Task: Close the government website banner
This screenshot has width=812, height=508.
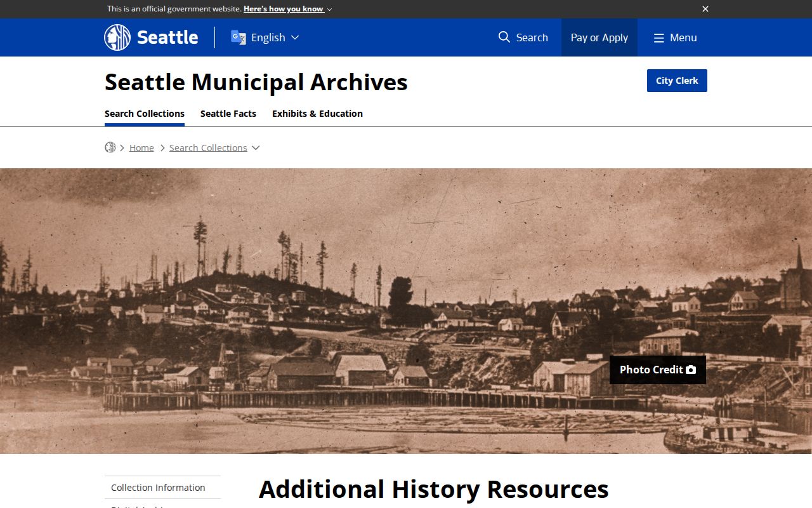Action: click(705, 9)
